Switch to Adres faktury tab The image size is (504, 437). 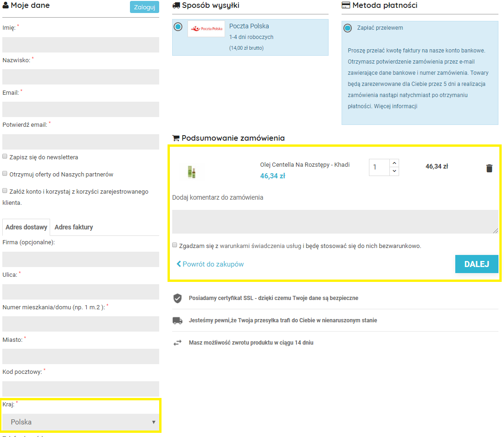(74, 227)
